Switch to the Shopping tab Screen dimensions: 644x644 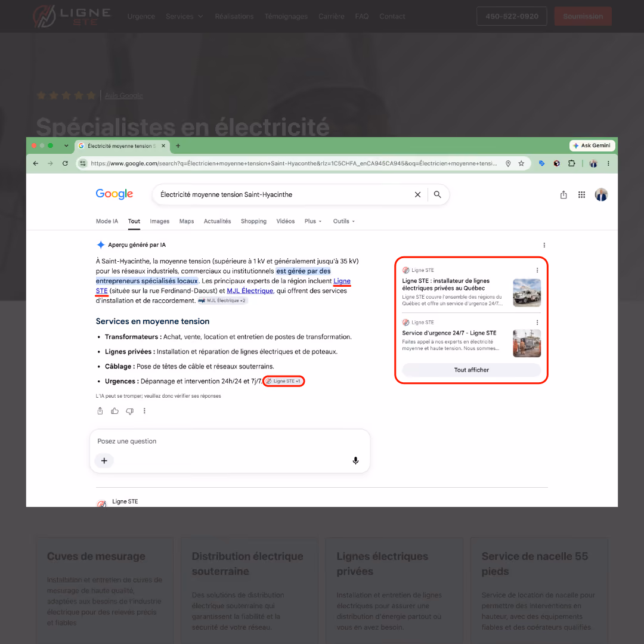(x=253, y=221)
